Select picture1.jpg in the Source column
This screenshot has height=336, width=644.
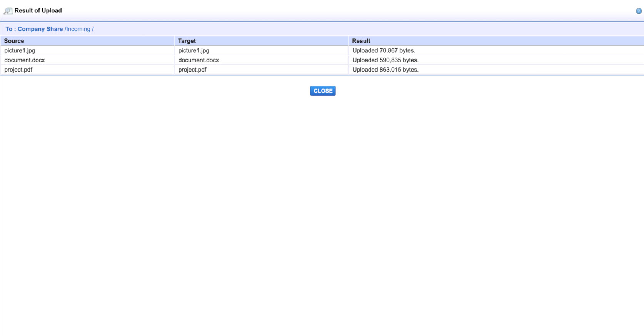pos(20,50)
